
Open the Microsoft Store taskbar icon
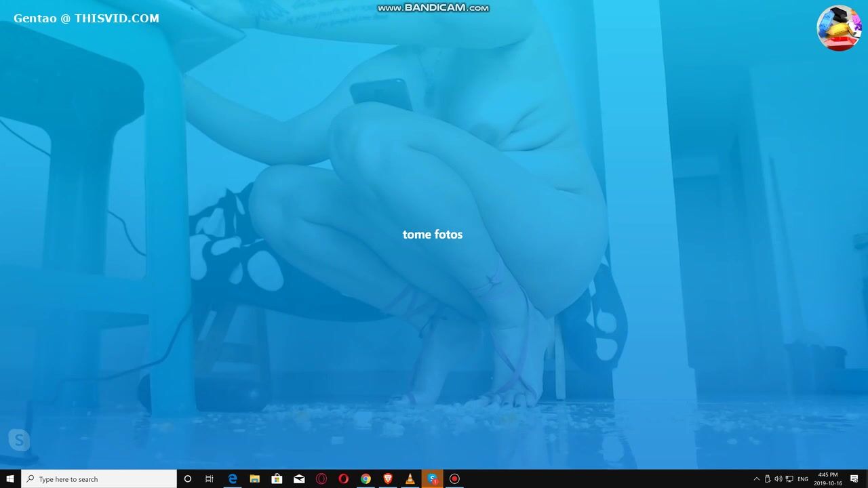tap(277, 479)
